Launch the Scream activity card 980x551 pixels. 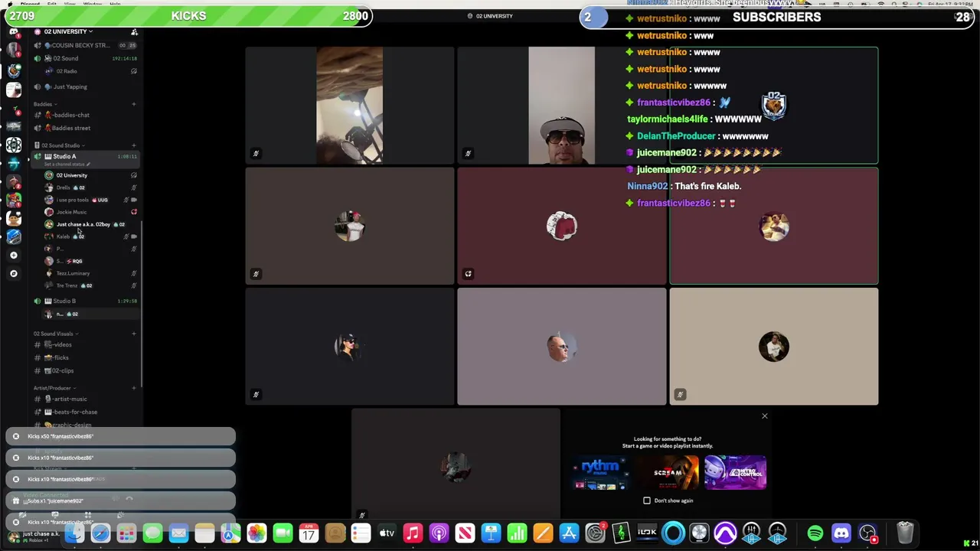(x=668, y=472)
